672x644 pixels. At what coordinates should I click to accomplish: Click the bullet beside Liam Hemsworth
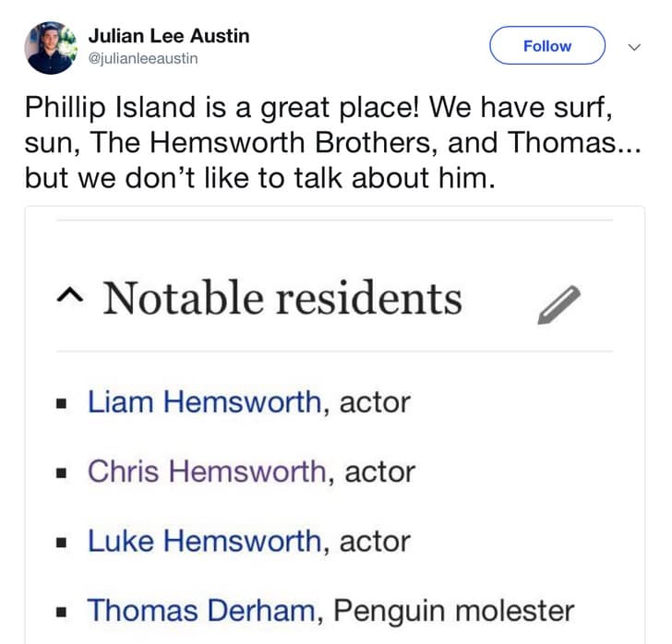[63, 403]
